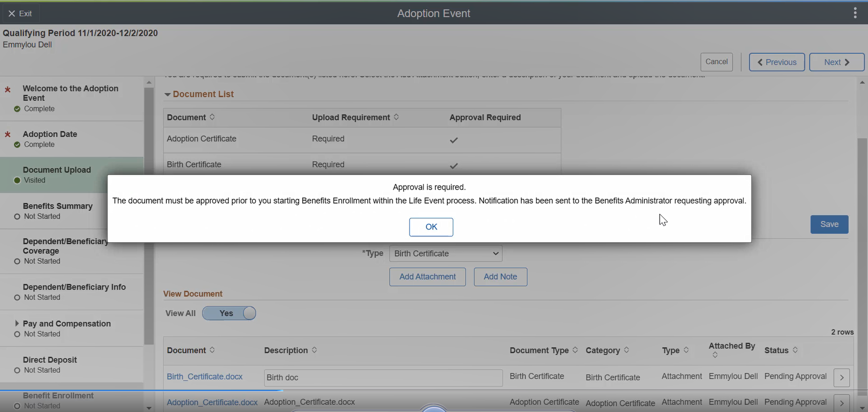Open the Birth_Certificate.docx link

coord(205,377)
